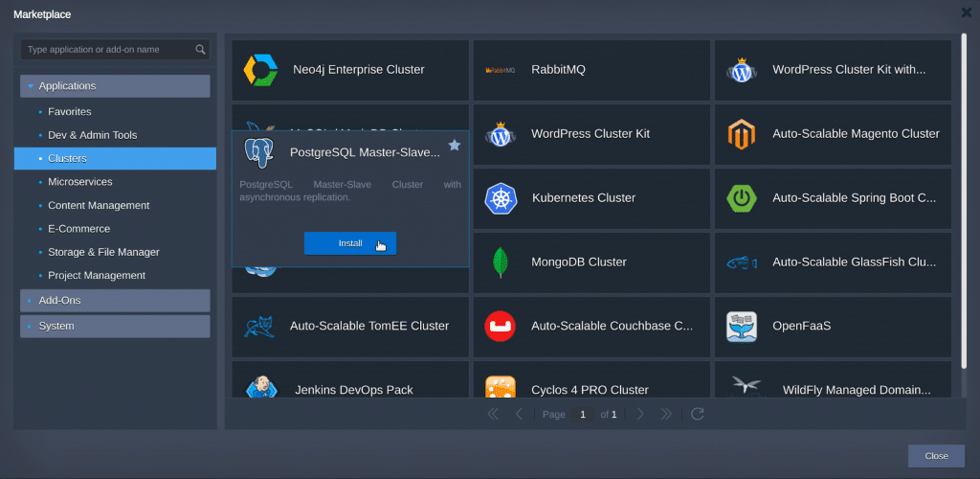Click the Kubernetes wheel logo icon
The height and width of the screenshot is (479, 980).
click(501, 198)
